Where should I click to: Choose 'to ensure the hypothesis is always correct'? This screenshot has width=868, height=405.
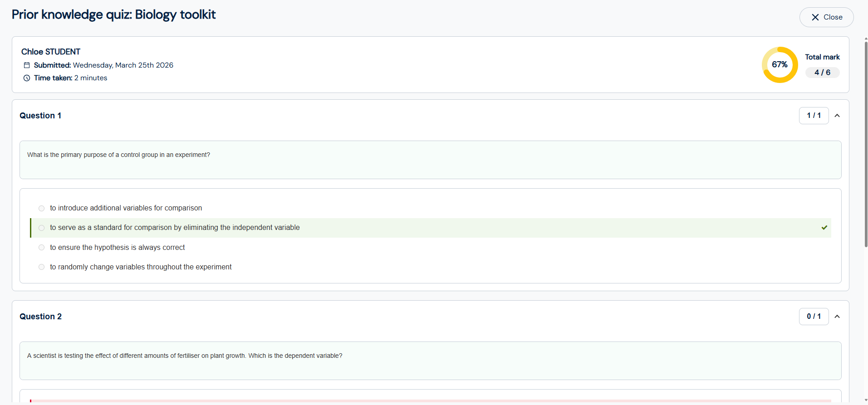42,248
